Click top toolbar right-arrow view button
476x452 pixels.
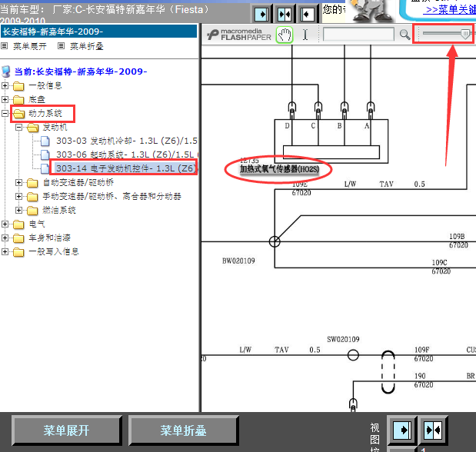(x=261, y=15)
